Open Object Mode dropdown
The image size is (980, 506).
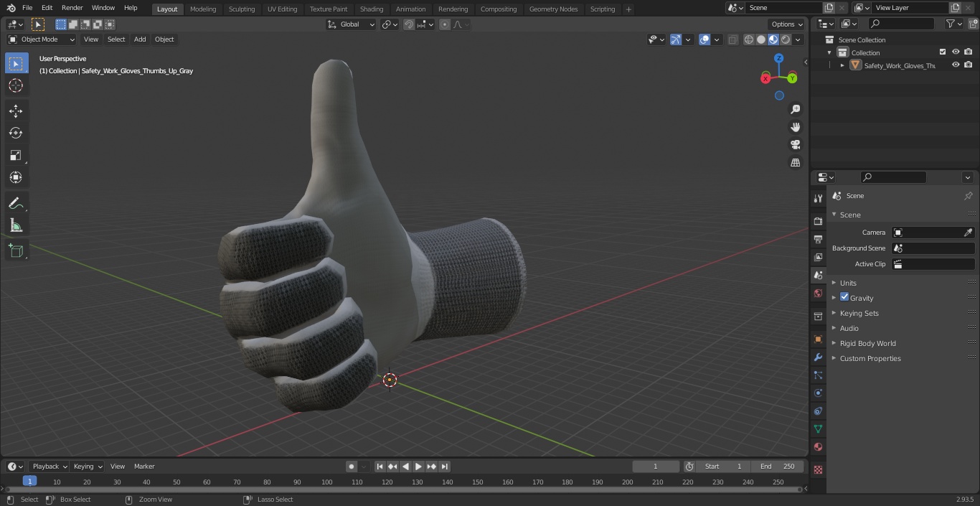pyautogui.click(x=42, y=39)
